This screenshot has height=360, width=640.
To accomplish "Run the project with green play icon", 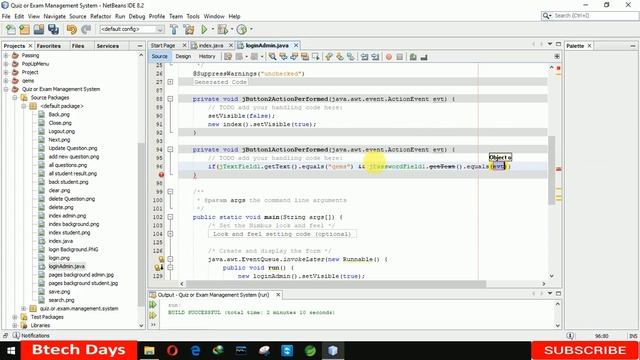I will (204, 29).
